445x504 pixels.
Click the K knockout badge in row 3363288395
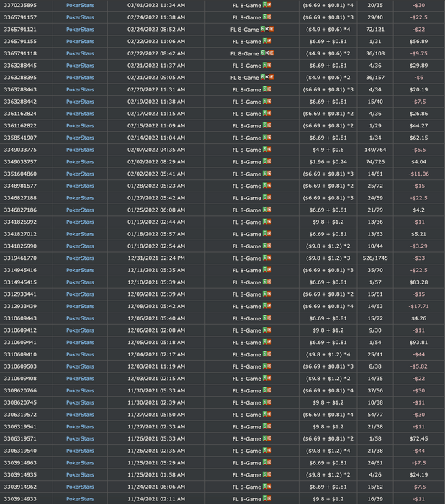(x=267, y=77)
